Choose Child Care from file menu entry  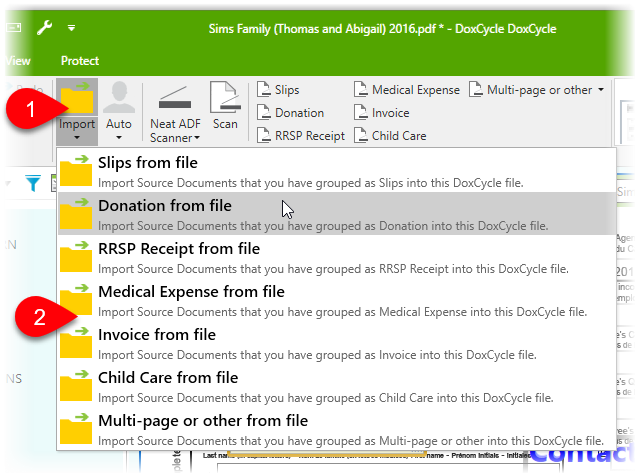(336, 386)
